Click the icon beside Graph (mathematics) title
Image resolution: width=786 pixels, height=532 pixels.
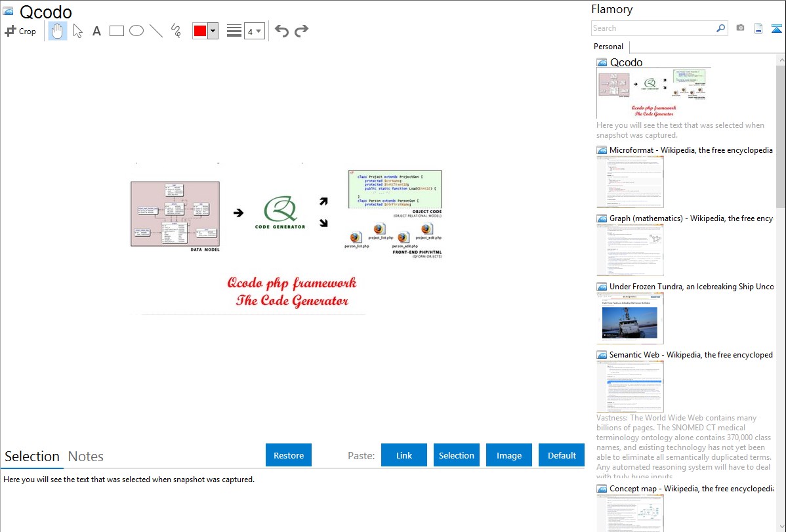click(x=602, y=218)
